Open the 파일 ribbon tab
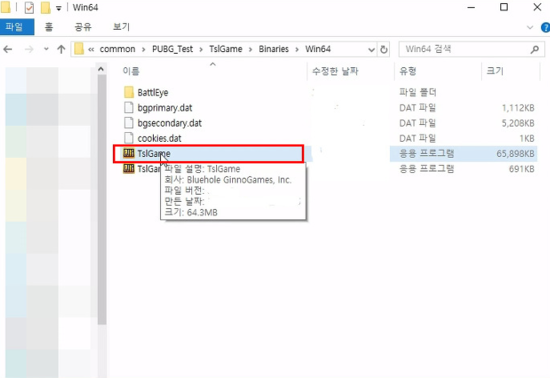 (16, 27)
